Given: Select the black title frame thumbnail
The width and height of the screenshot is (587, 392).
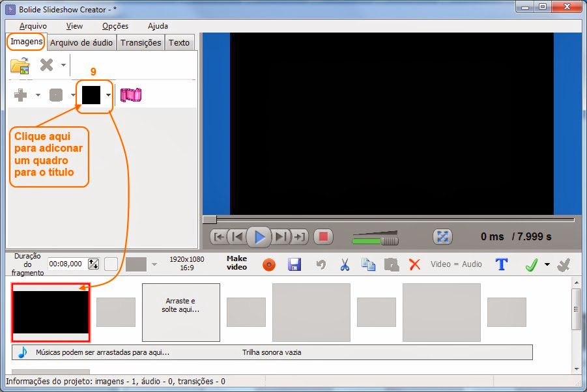Looking at the screenshot, I should [x=51, y=313].
